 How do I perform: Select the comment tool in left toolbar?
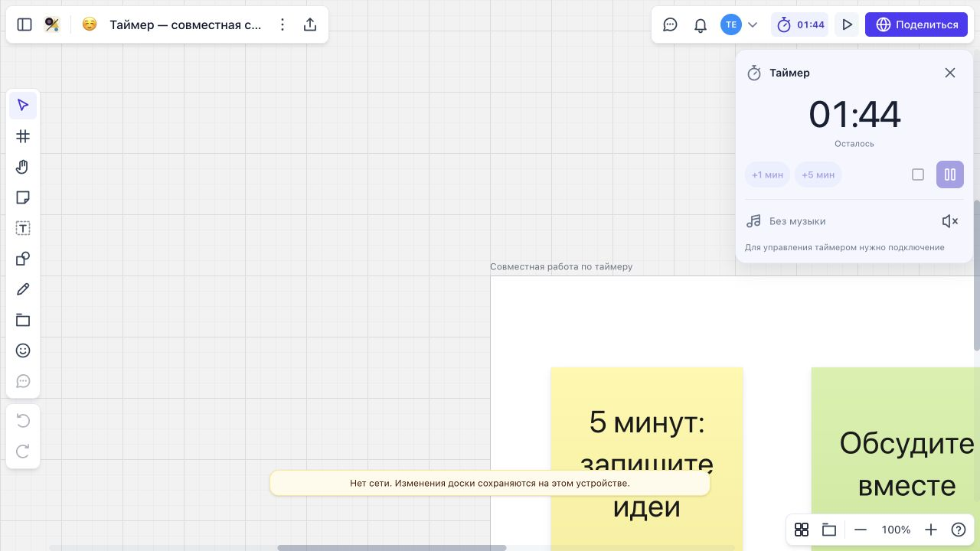tap(23, 381)
